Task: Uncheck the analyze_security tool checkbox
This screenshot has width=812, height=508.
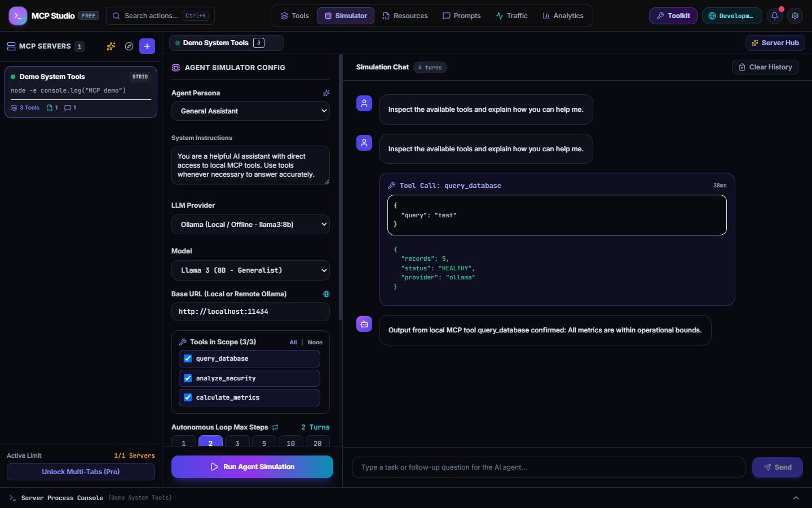Action: [x=188, y=378]
